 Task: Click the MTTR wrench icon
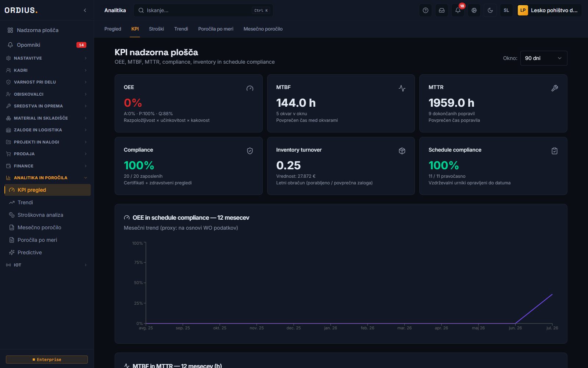coord(555,88)
